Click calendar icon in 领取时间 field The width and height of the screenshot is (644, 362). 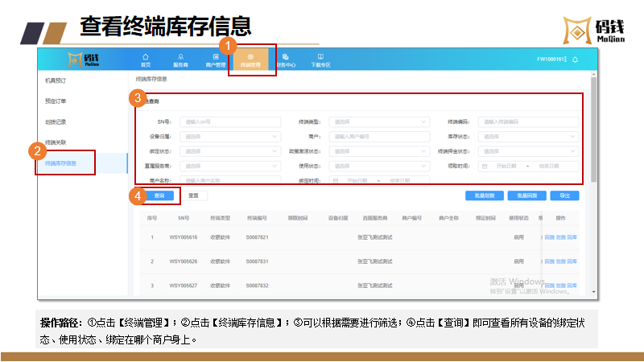485,166
